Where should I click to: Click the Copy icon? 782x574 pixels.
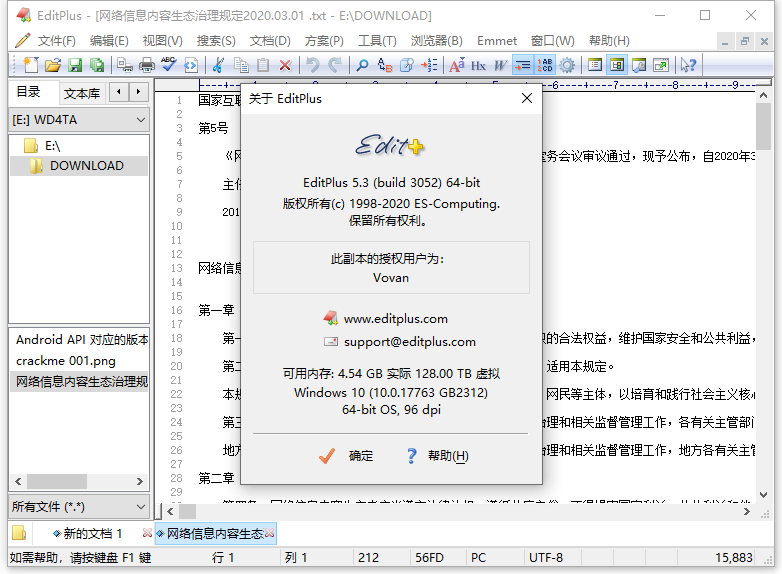[x=241, y=65]
